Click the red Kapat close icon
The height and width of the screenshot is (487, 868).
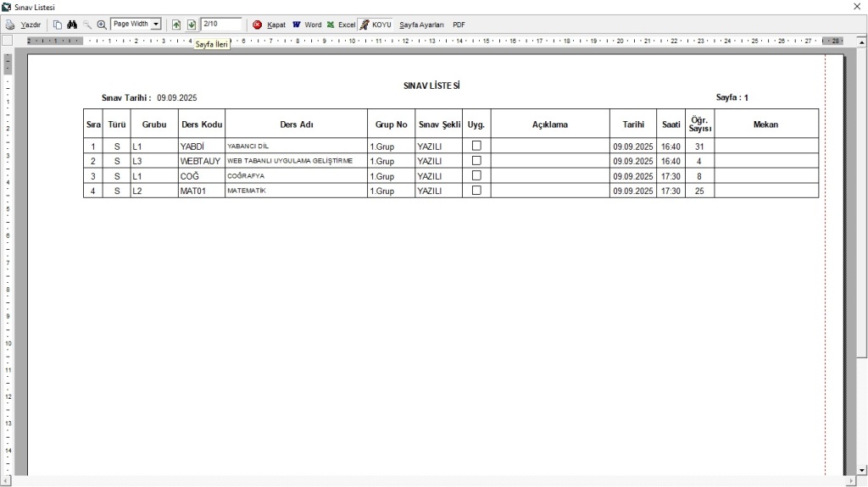[x=258, y=25]
